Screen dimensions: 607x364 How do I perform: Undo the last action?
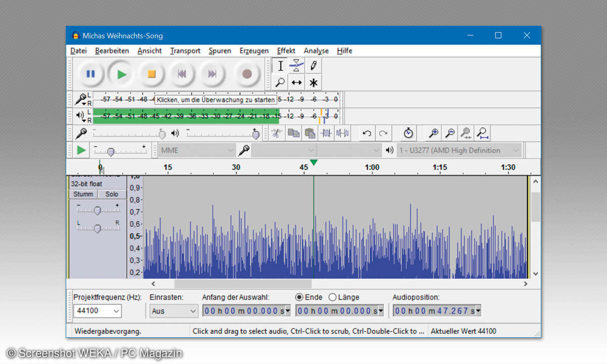(x=367, y=133)
